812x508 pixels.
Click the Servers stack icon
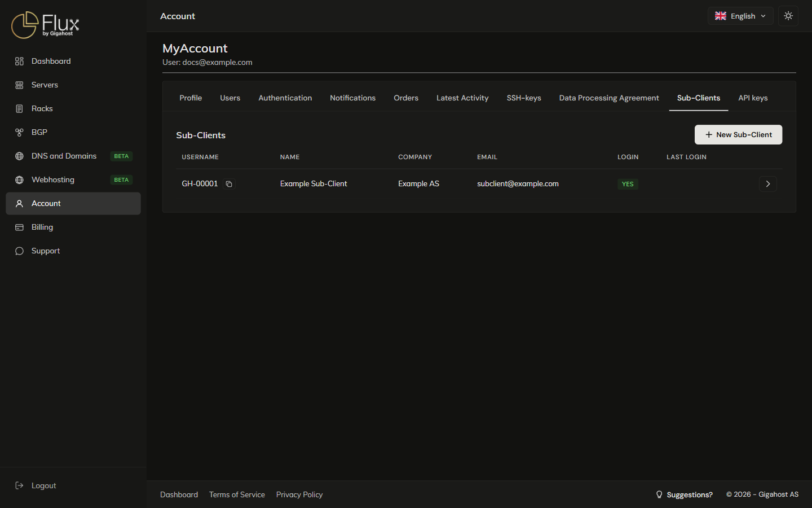coord(19,85)
